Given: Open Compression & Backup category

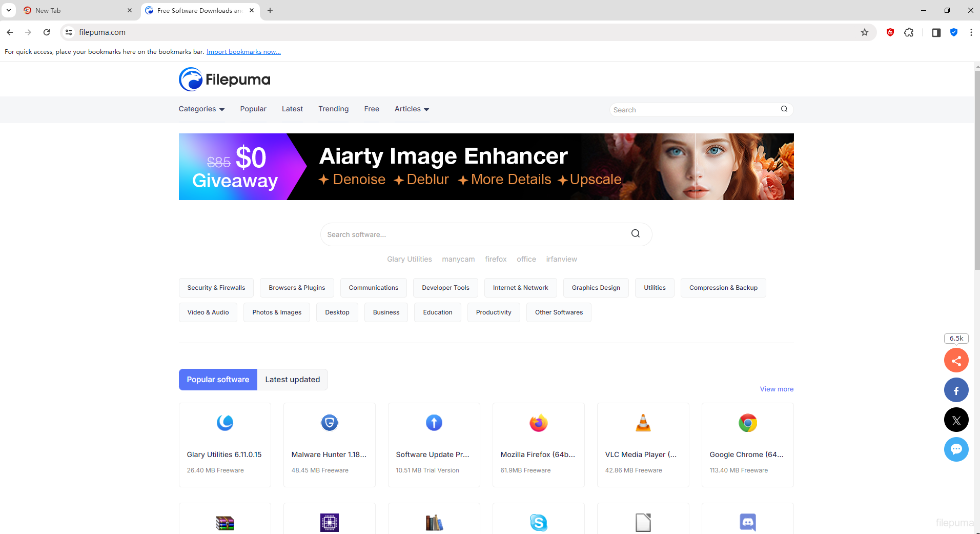Looking at the screenshot, I should coord(723,288).
